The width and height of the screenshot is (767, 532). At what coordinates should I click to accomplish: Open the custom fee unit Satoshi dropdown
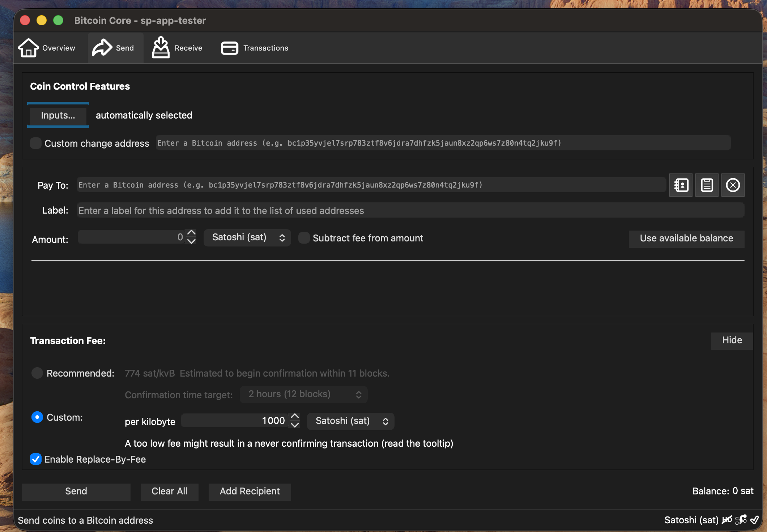(x=350, y=421)
